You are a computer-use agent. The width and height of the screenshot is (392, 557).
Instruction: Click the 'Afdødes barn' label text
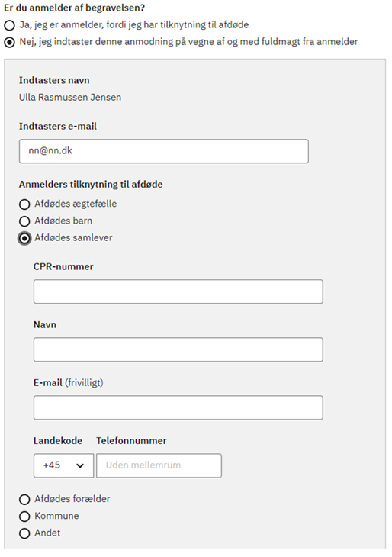click(63, 221)
